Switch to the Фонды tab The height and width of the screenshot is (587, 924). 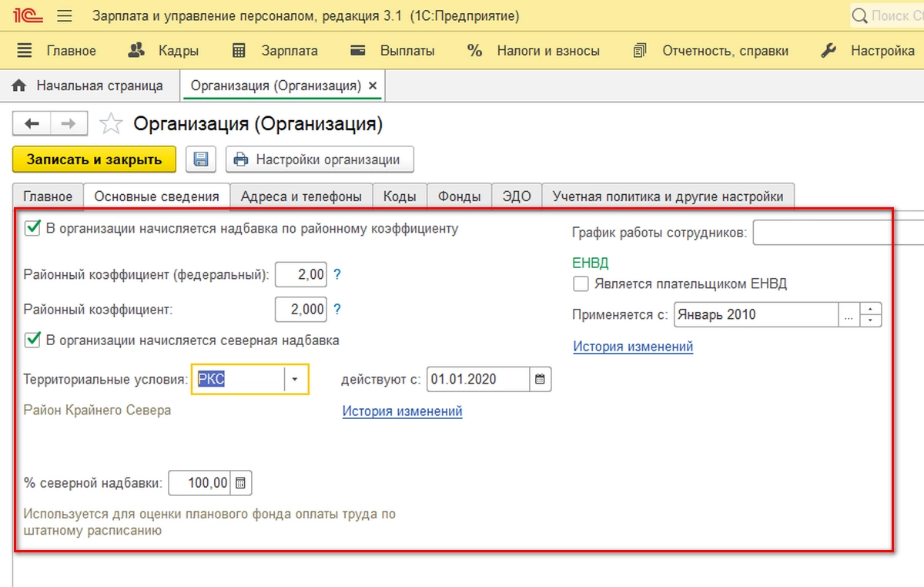click(460, 196)
